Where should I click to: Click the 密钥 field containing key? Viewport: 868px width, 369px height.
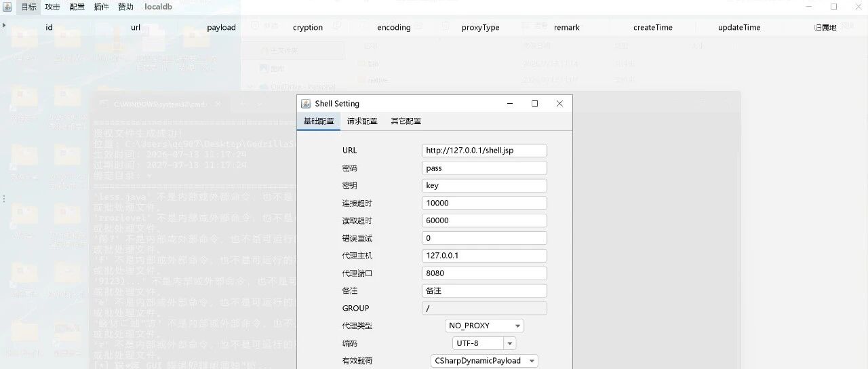click(484, 186)
